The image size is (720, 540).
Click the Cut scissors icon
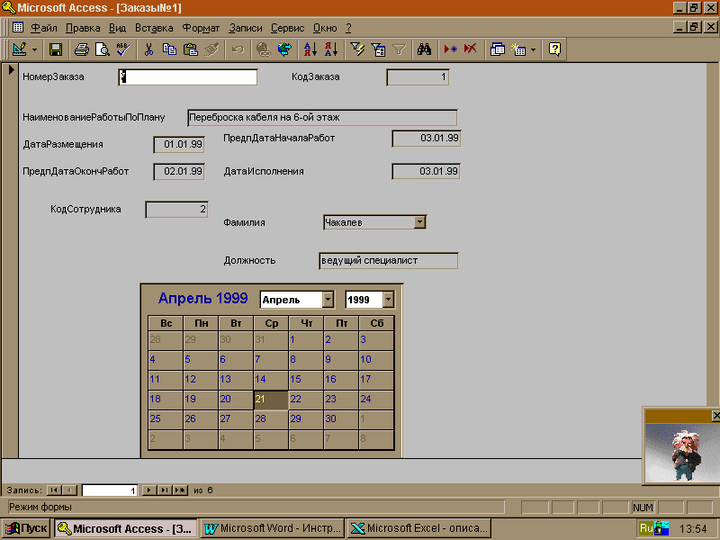click(x=149, y=49)
